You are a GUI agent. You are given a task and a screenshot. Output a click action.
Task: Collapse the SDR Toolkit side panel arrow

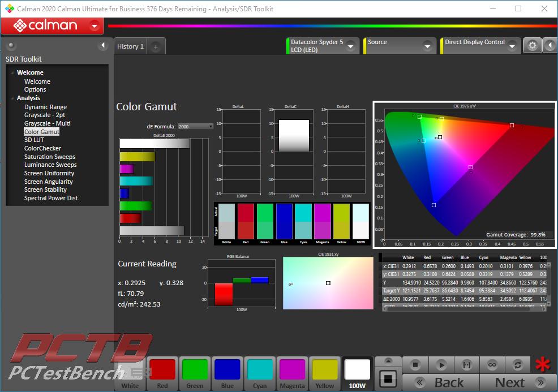(x=103, y=45)
